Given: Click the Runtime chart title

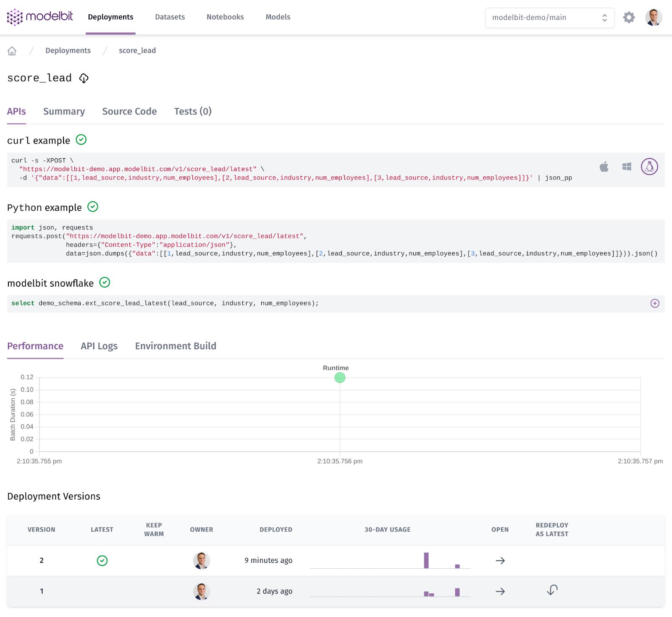Looking at the screenshot, I should tap(336, 368).
